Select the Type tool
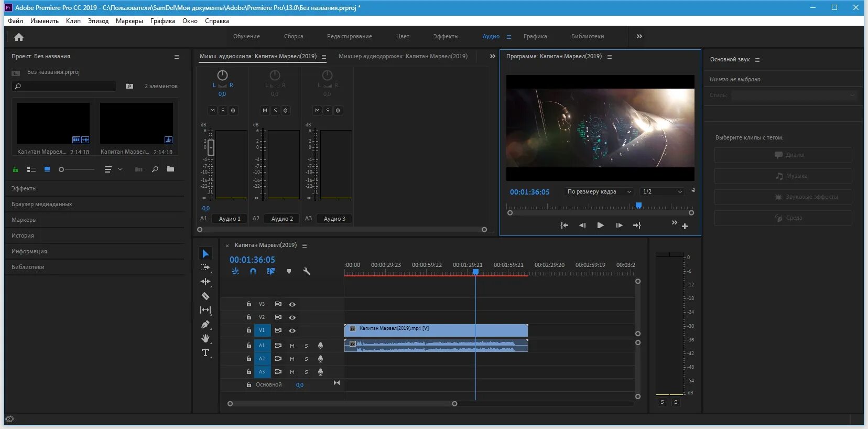The image size is (868, 429). click(x=205, y=352)
